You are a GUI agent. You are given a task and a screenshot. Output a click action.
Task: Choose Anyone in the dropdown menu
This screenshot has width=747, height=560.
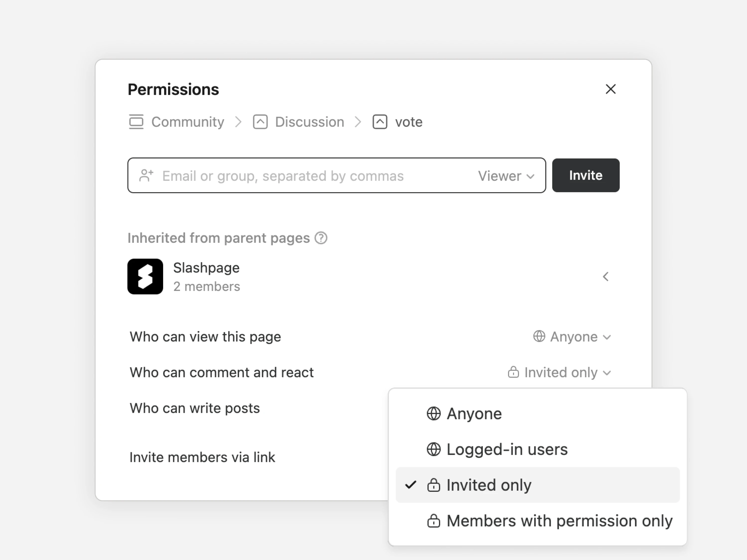(x=537, y=413)
